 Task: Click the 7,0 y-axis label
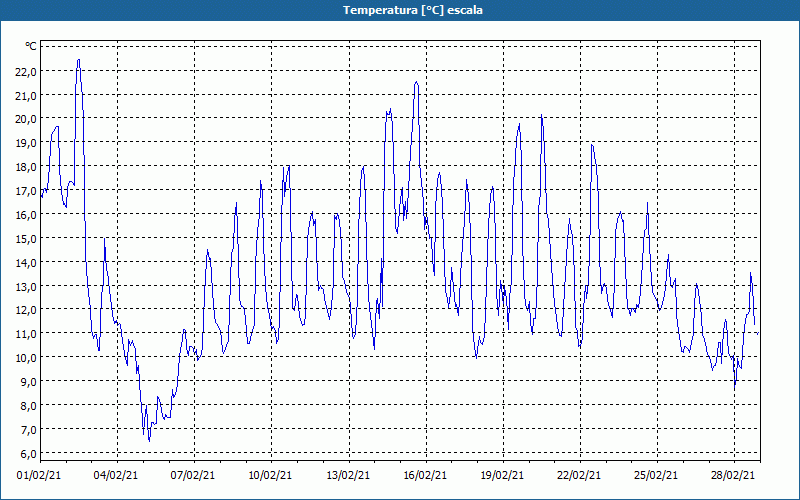point(29,430)
